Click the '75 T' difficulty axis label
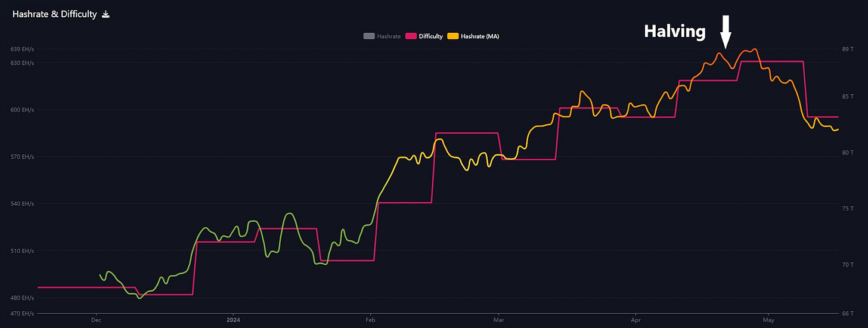868x328 pixels. point(848,209)
